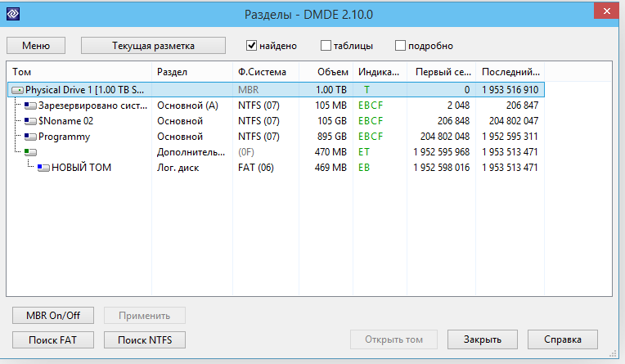Click last sector value 1 953 516 910
Image resolution: width=625 pixels, height=364 pixels.
[x=510, y=90]
